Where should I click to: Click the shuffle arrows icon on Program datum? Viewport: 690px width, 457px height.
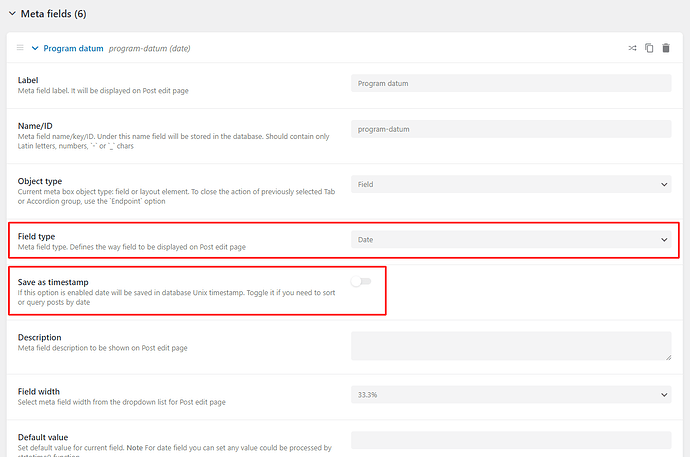click(x=632, y=48)
